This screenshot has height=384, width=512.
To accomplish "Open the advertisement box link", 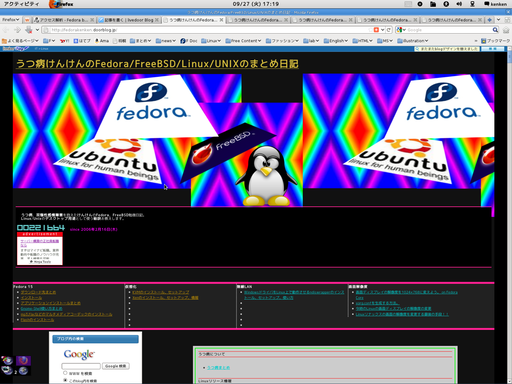I will point(40,249).
